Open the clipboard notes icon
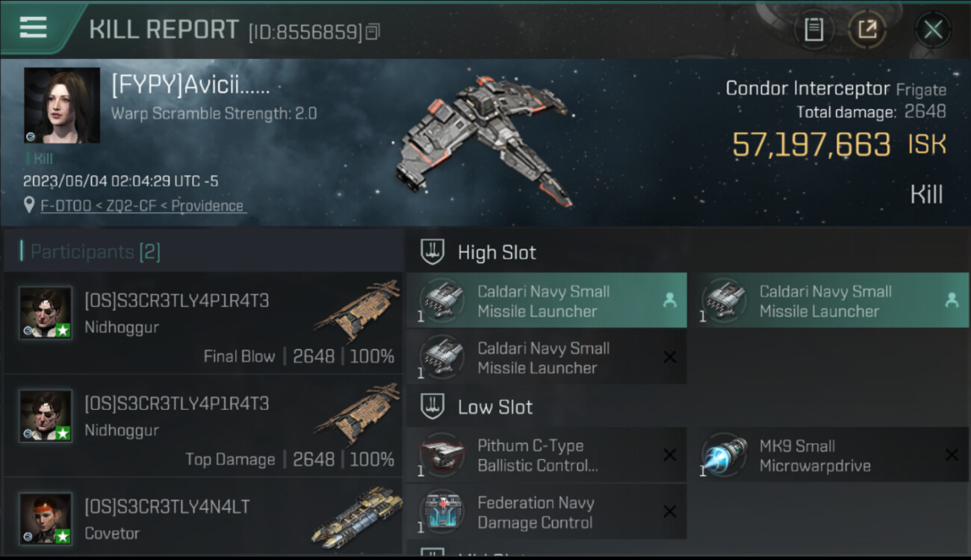Viewport: 971px width, 560px height. pyautogui.click(x=813, y=30)
